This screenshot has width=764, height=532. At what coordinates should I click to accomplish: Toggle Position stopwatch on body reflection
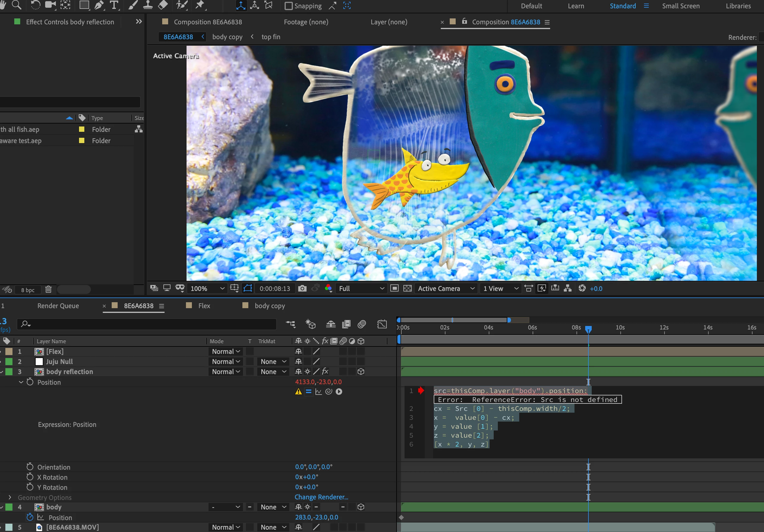pyautogui.click(x=30, y=382)
